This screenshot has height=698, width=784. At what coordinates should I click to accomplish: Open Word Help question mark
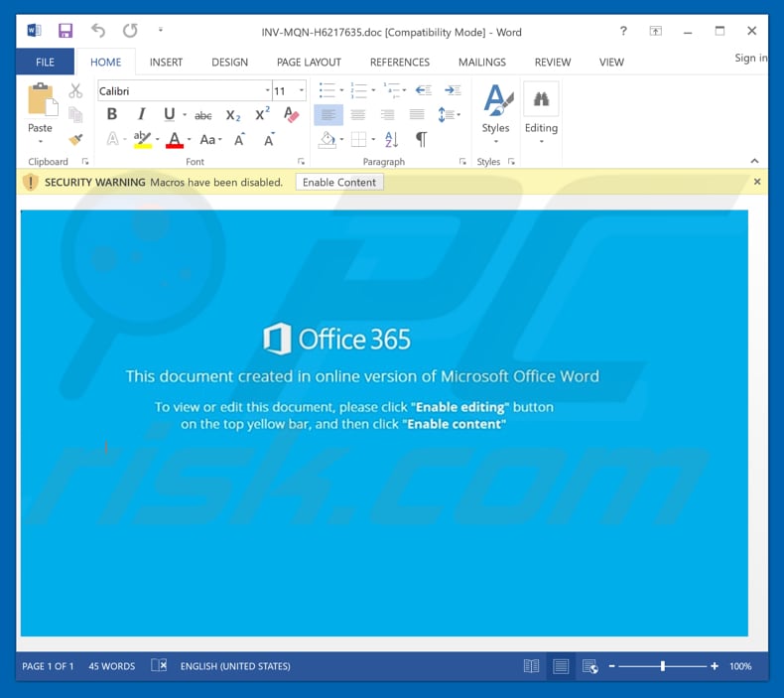pyautogui.click(x=623, y=31)
